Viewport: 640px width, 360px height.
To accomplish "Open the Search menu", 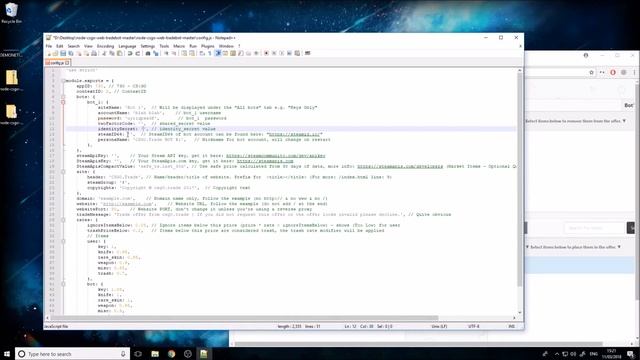I will pos(73,46).
